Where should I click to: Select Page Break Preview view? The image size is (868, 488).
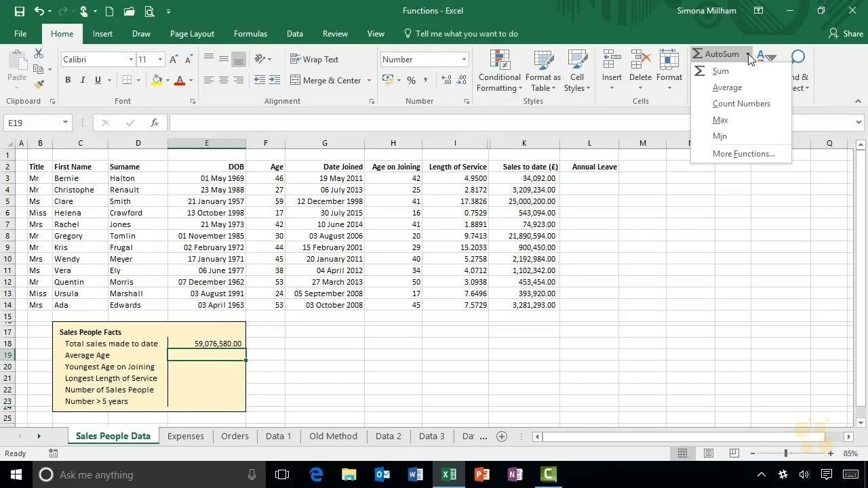coord(734,453)
